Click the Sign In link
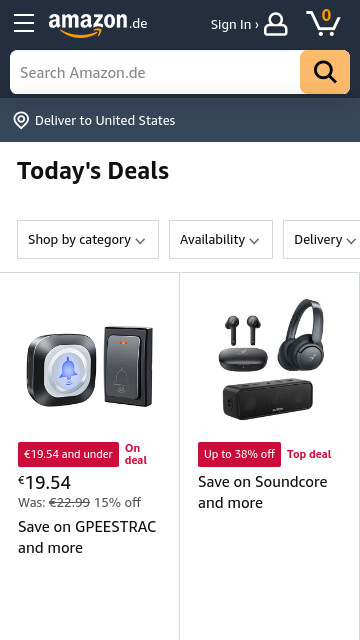This screenshot has width=360, height=640. pyautogui.click(x=234, y=25)
